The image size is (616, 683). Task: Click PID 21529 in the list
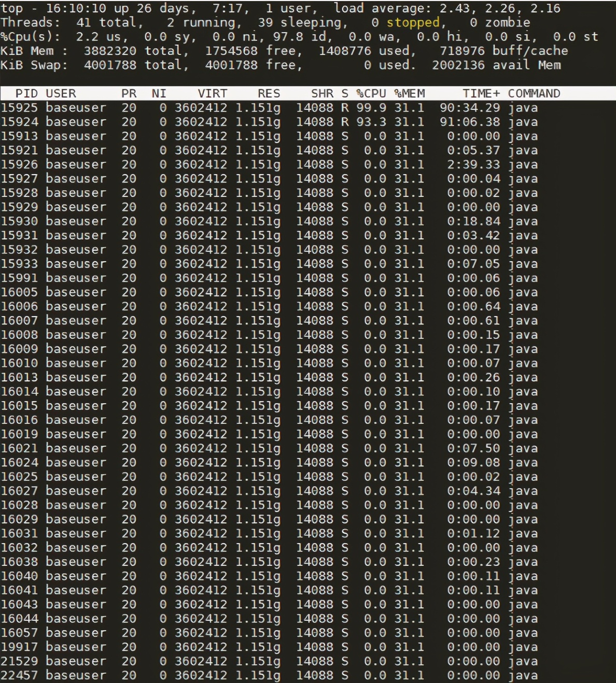(x=19, y=661)
